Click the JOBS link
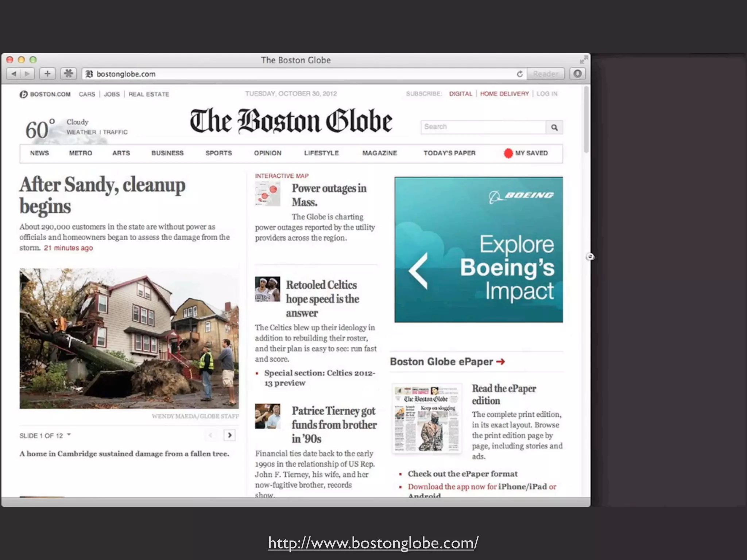747x560 pixels. (112, 94)
